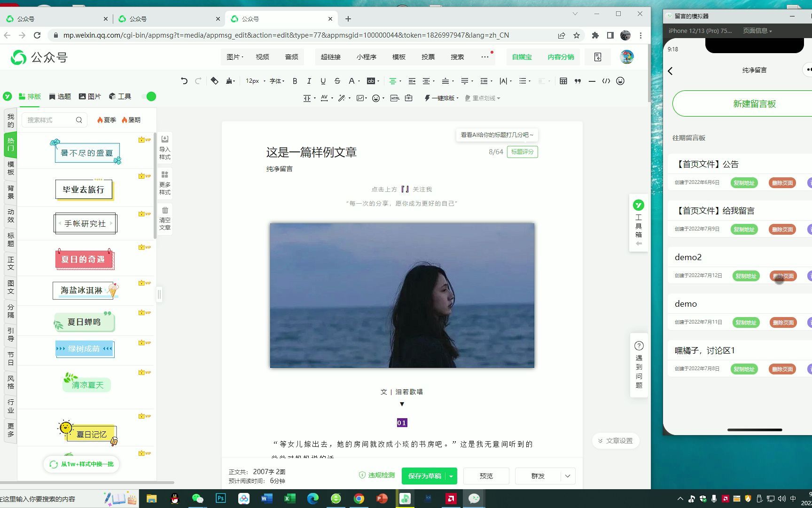Click the article photo of woman by sea
This screenshot has height=508, width=812.
(x=402, y=295)
